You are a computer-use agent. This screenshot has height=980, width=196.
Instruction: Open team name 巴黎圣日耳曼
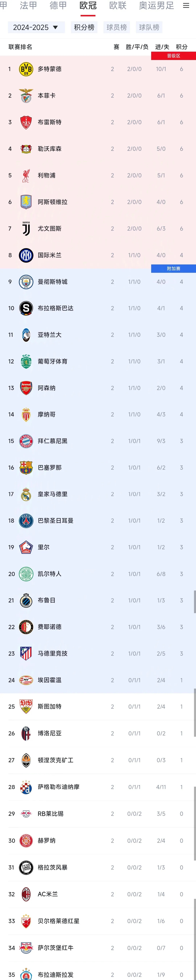[x=55, y=521]
